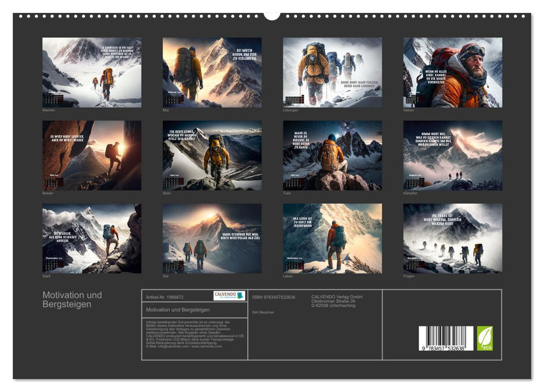Image resolution: width=544 pixels, height=392 pixels.
Task: Open the 'Tuen' seated hiker image
Action: click(332, 155)
